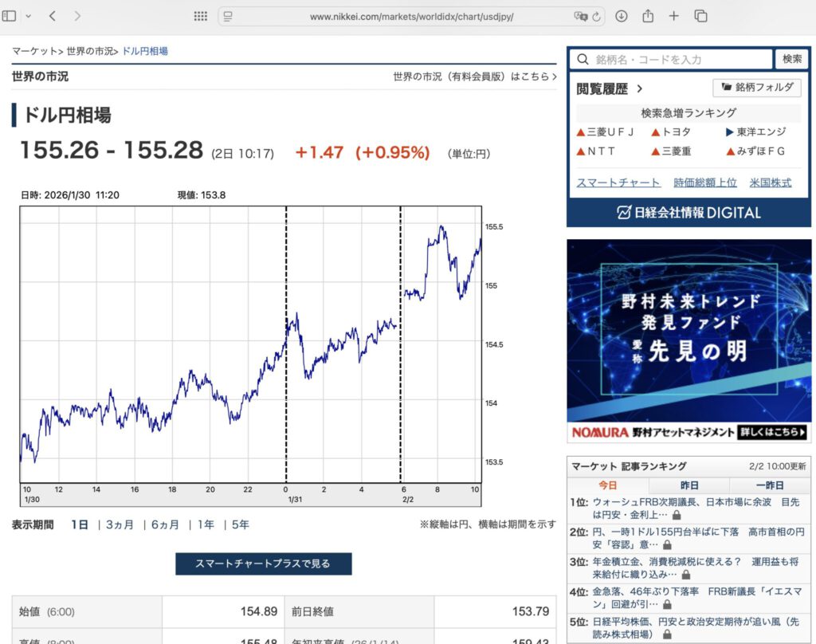Click the new tab plus icon

point(673,15)
